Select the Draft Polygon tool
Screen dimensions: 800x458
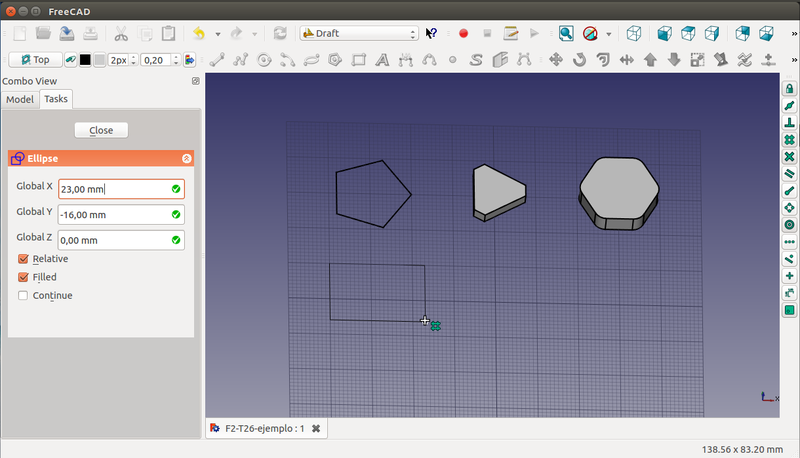click(335, 59)
